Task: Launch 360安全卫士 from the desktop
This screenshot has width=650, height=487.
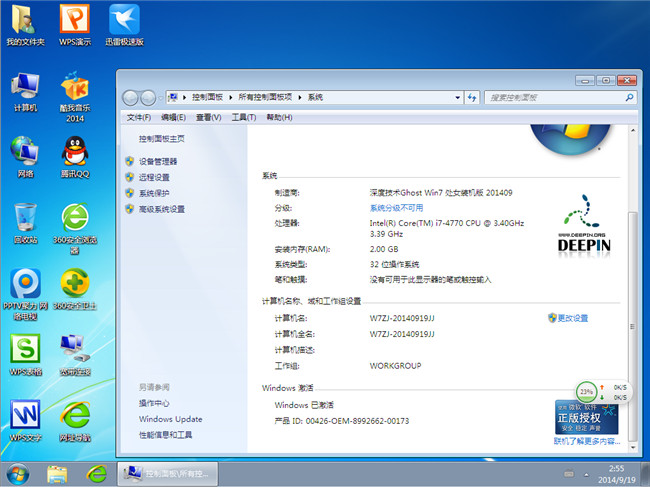Action: [75, 289]
